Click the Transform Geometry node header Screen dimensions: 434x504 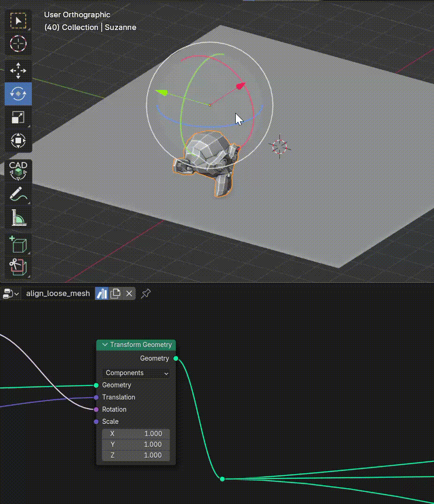[136, 345]
